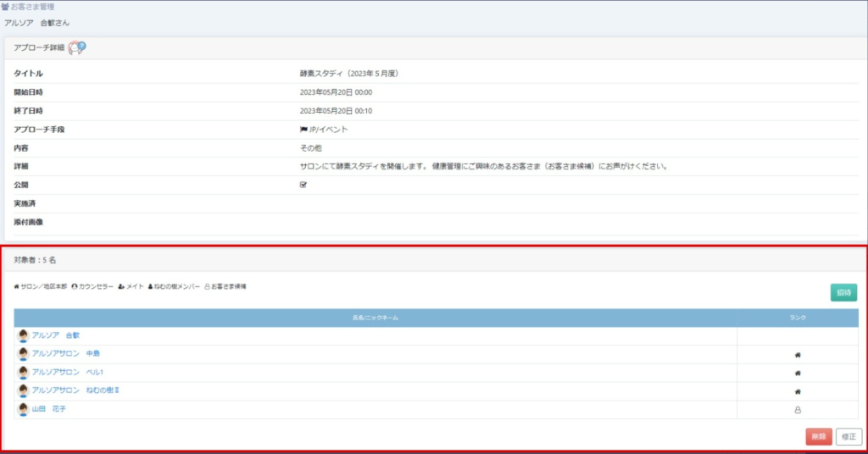Click avatar icon next to アルソア 合歓
Screen dimensions: 868x454
tap(23, 336)
